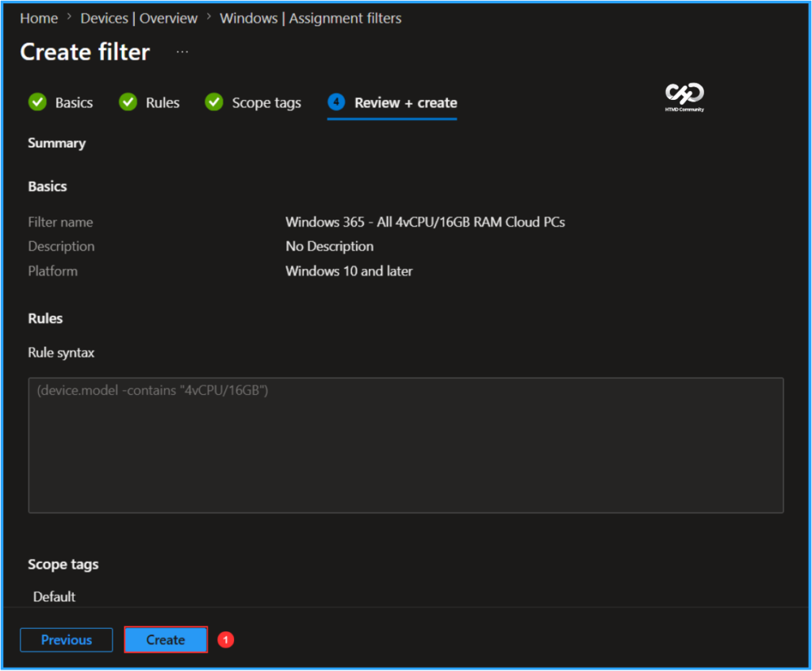Image resolution: width=812 pixels, height=671 pixels.
Task: Click inside the Rule syntax text box
Action: click(x=405, y=445)
